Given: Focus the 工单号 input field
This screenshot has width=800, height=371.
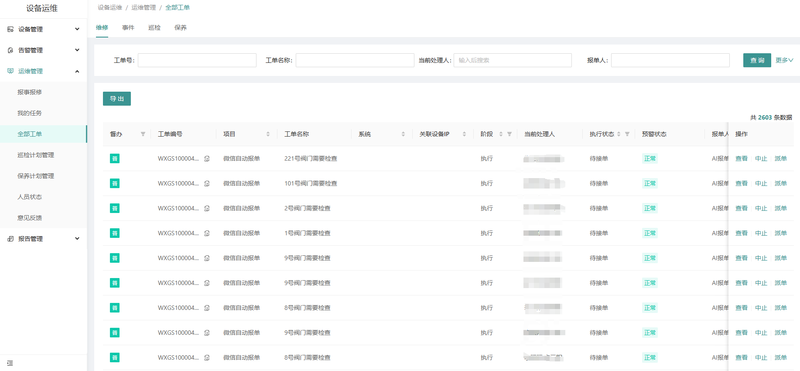Looking at the screenshot, I should pos(197,60).
